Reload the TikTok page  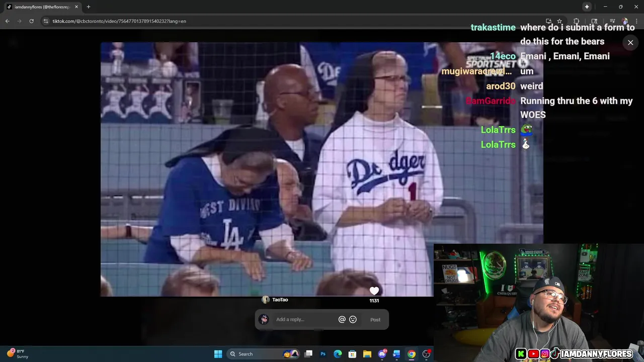point(31,21)
